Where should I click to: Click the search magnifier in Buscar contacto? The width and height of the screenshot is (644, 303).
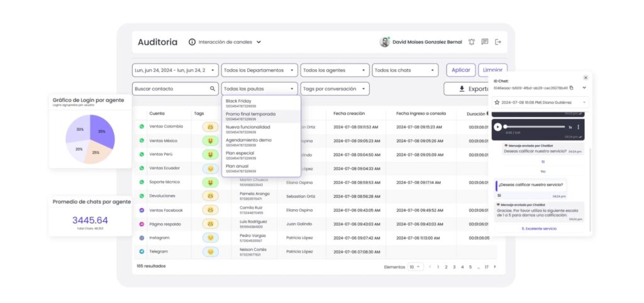click(x=213, y=89)
